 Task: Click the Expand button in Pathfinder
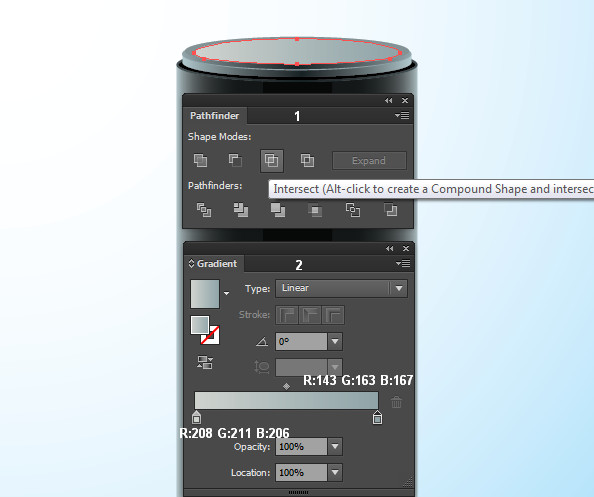369,161
